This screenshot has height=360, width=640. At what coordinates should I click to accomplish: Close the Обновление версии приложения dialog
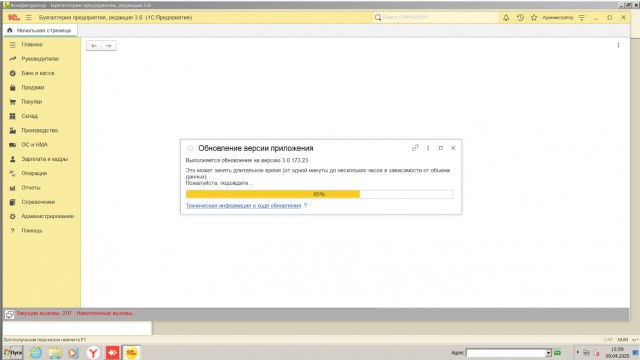click(x=453, y=148)
